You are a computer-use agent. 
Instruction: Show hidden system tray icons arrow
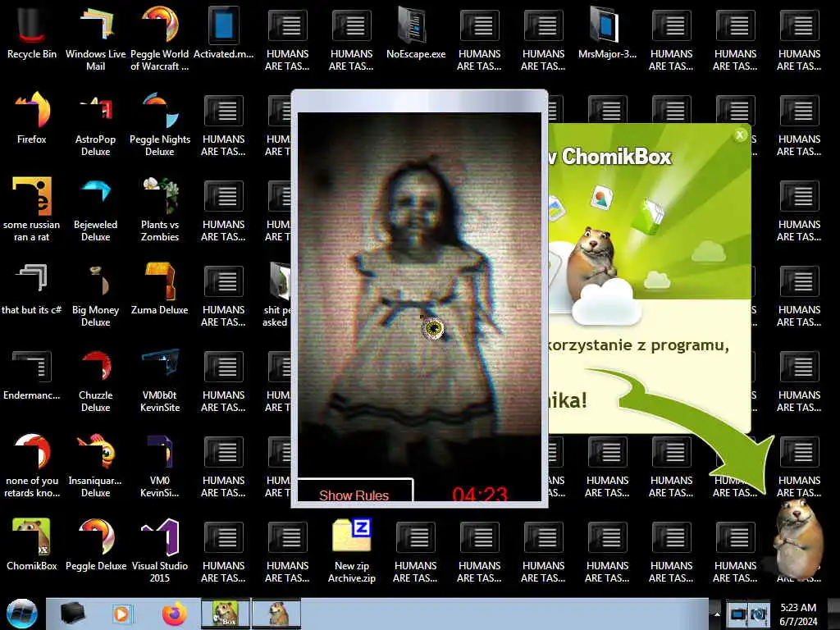(x=717, y=614)
